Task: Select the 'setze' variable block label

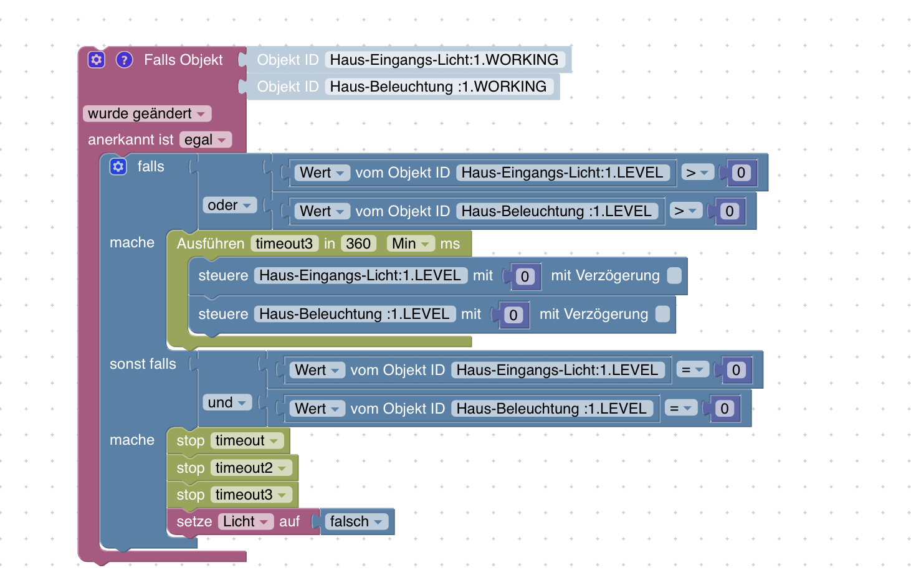Action: 194,521
